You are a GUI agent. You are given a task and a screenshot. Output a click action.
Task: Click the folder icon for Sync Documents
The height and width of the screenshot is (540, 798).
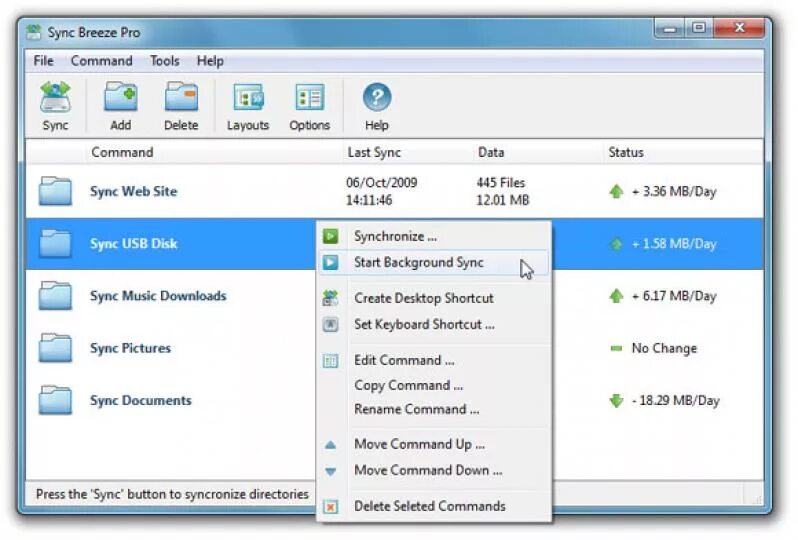point(55,400)
